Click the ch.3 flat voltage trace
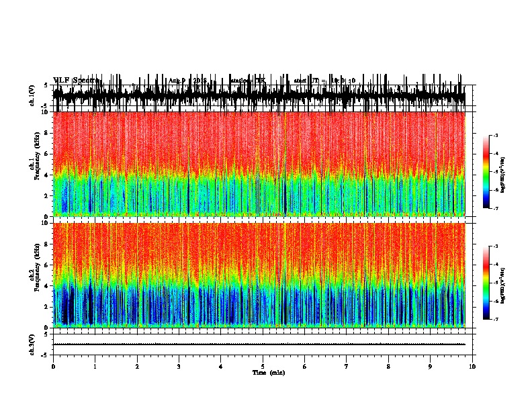The image size is (532, 411). pyautogui.click(x=259, y=345)
